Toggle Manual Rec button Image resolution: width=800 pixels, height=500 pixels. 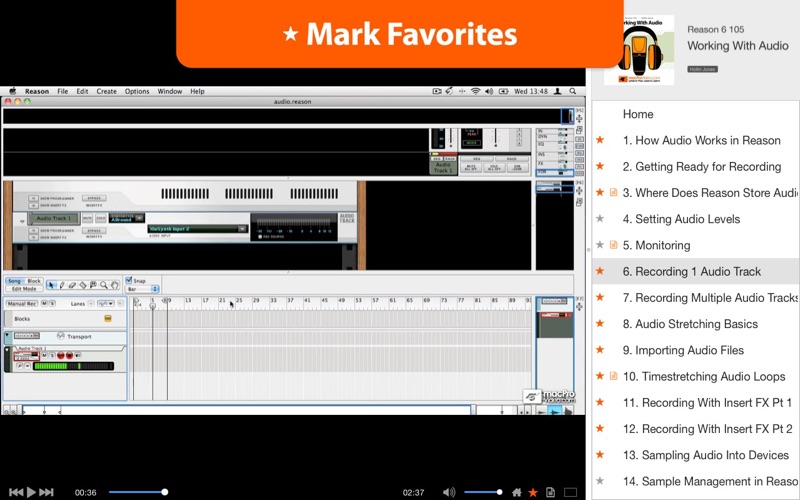tap(22, 304)
